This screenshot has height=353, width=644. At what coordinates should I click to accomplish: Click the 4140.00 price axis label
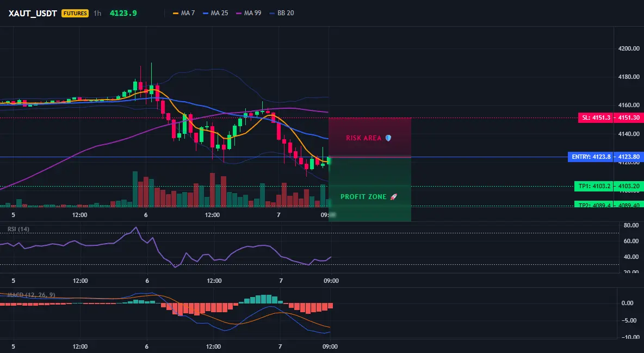pyautogui.click(x=629, y=134)
